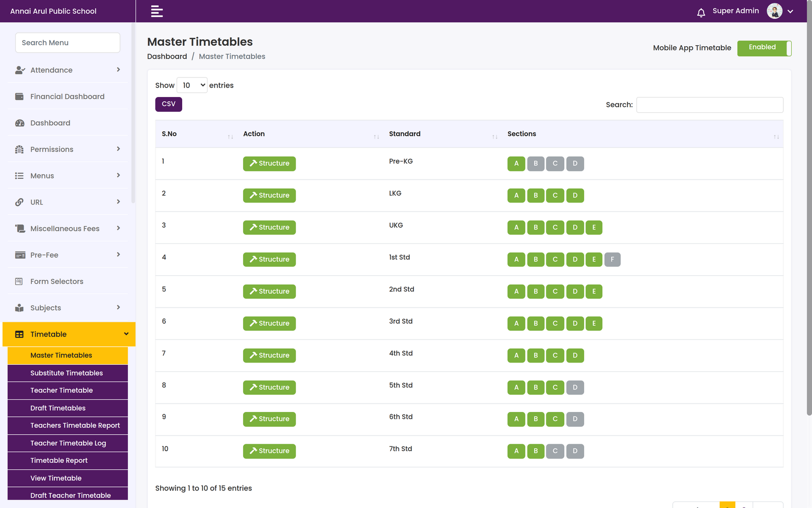Click the table Search input field
The image size is (812, 508).
pos(710,105)
